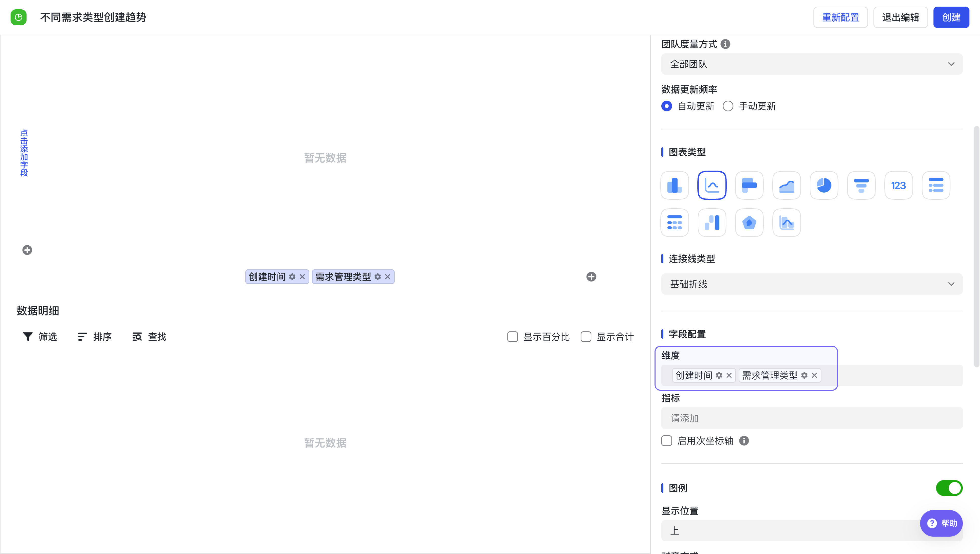
Task: Open the 全部团队 dropdown
Action: (811, 64)
